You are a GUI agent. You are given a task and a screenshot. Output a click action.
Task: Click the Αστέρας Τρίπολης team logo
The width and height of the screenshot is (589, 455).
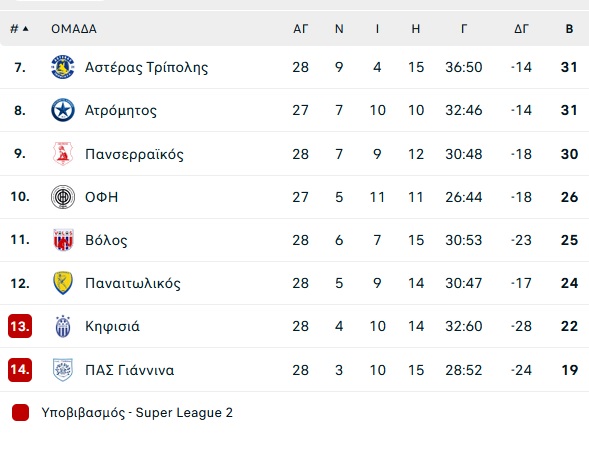(63, 67)
